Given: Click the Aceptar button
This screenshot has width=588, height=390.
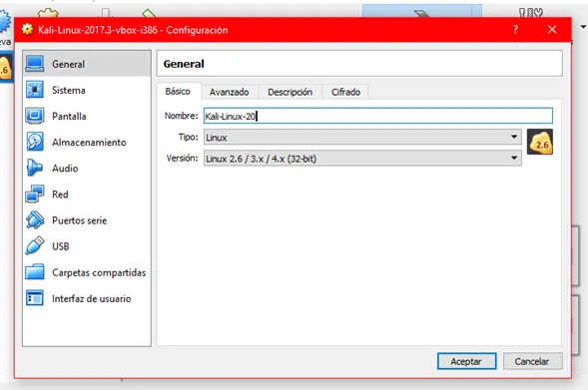Looking at the screenshot, I should point(466,361).
